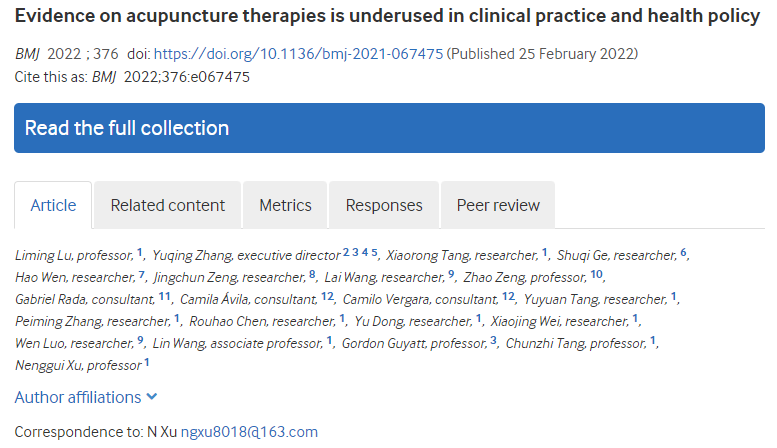The width and height of the screenshot is (777, 448).
Task: Open affiliation 8 next to Jingchun Zeng
Action: click(x=312, y=275)
